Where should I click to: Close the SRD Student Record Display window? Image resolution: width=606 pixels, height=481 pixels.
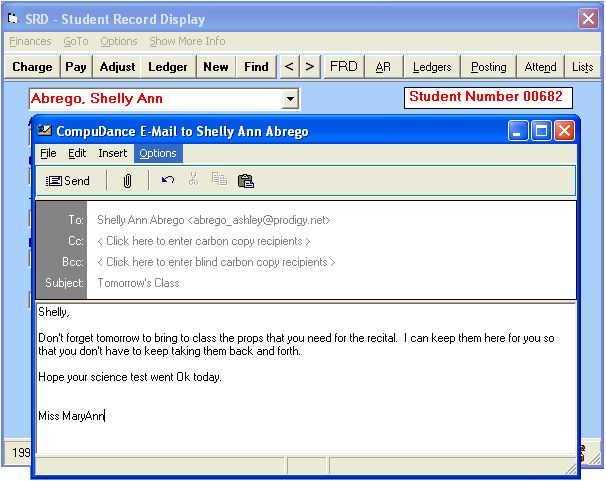(588, 19)
